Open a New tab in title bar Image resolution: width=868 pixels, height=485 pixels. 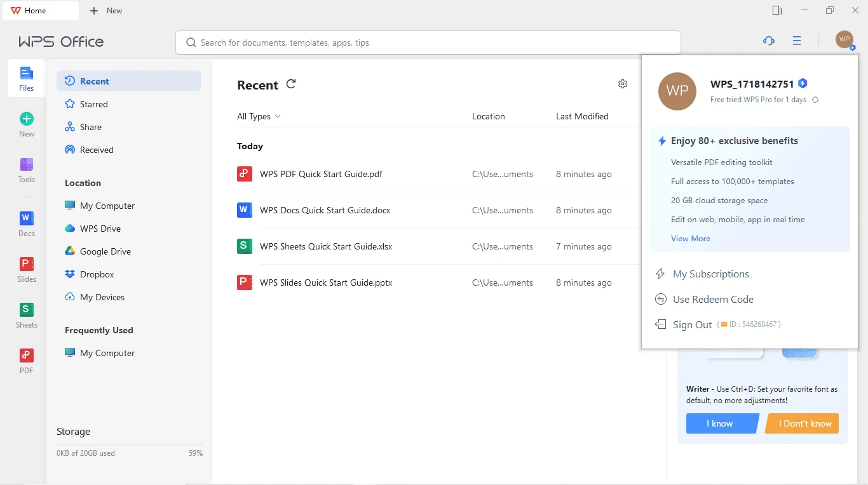106,11
